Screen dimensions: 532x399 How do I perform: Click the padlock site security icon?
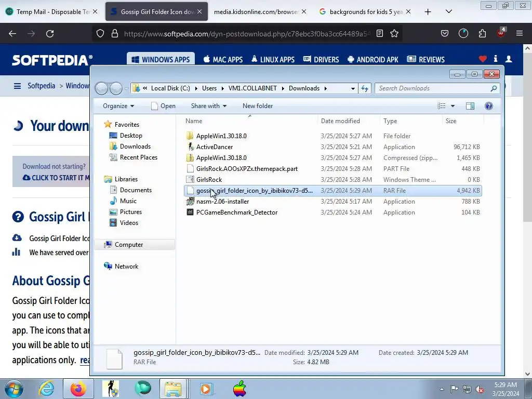(115, 34)
